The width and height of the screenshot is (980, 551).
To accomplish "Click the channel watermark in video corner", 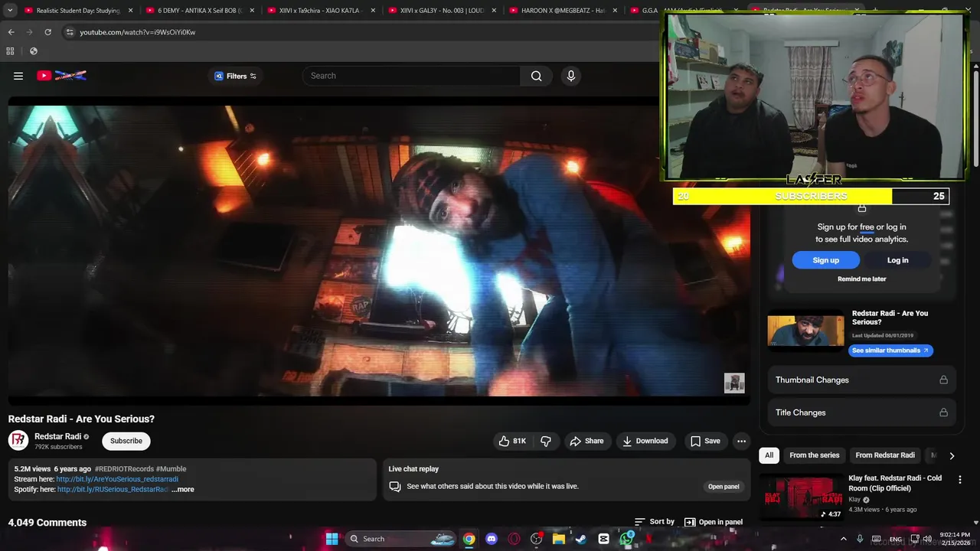I will 734,383.
